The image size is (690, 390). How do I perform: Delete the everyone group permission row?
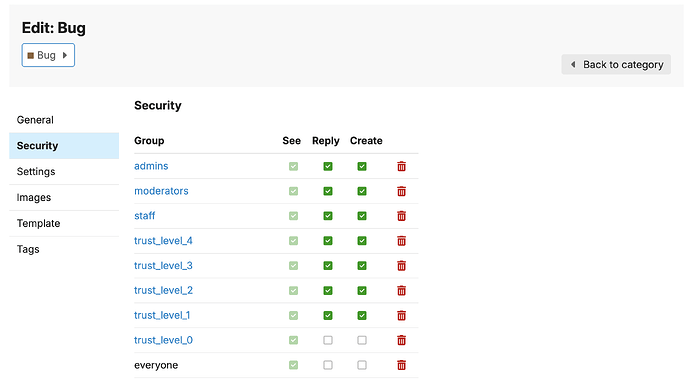(401, 365)
